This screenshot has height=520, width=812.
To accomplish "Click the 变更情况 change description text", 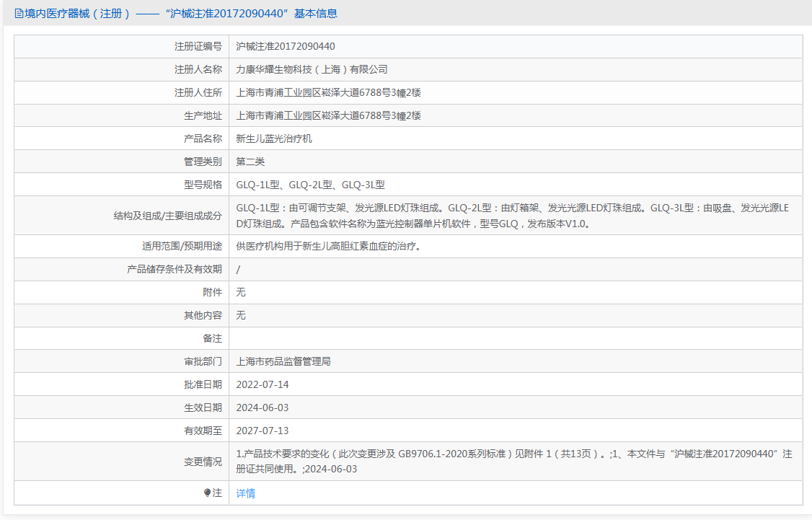I will click(514, 462).
